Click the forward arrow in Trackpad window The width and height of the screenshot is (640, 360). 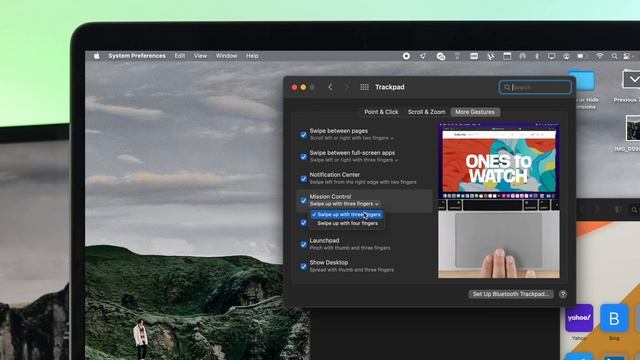tap(347, 87)
